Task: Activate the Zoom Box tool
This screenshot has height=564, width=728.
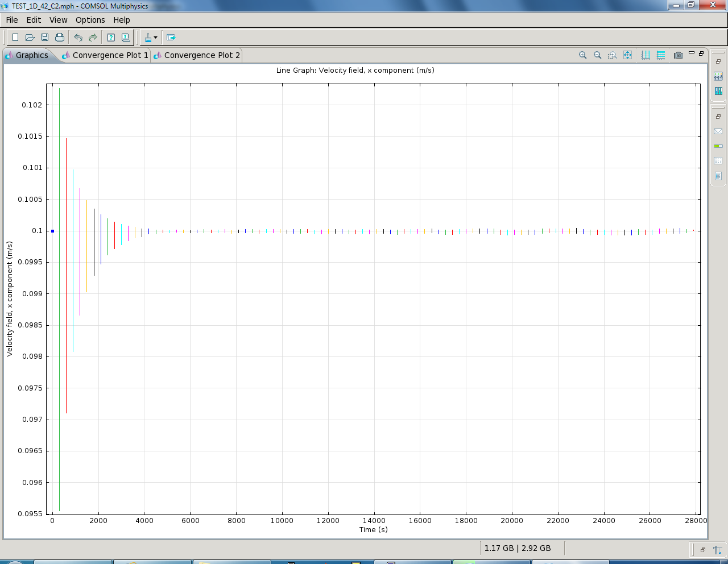Action: click(612, 55)
